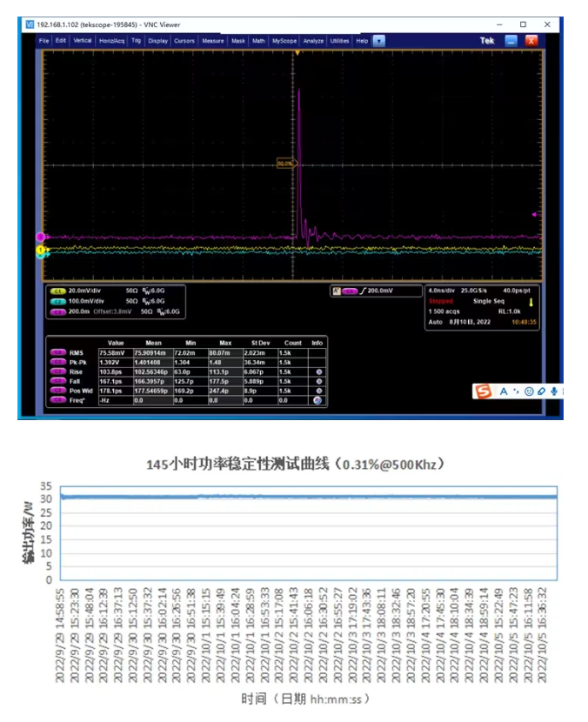Image resolution: width=588 pixels, height=722 pixels.
Task: Click the trigger level arrow on right edge
Action: (535, 214)
